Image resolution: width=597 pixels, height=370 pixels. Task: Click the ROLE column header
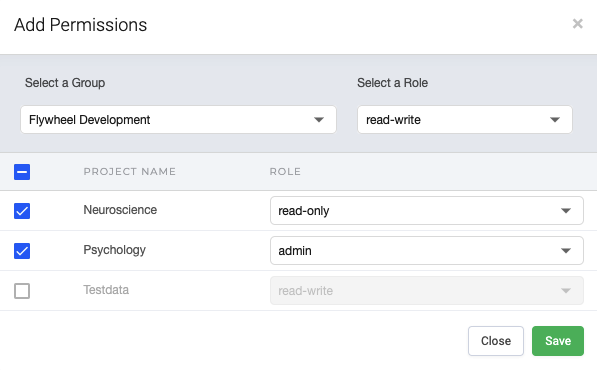point(285,172)
